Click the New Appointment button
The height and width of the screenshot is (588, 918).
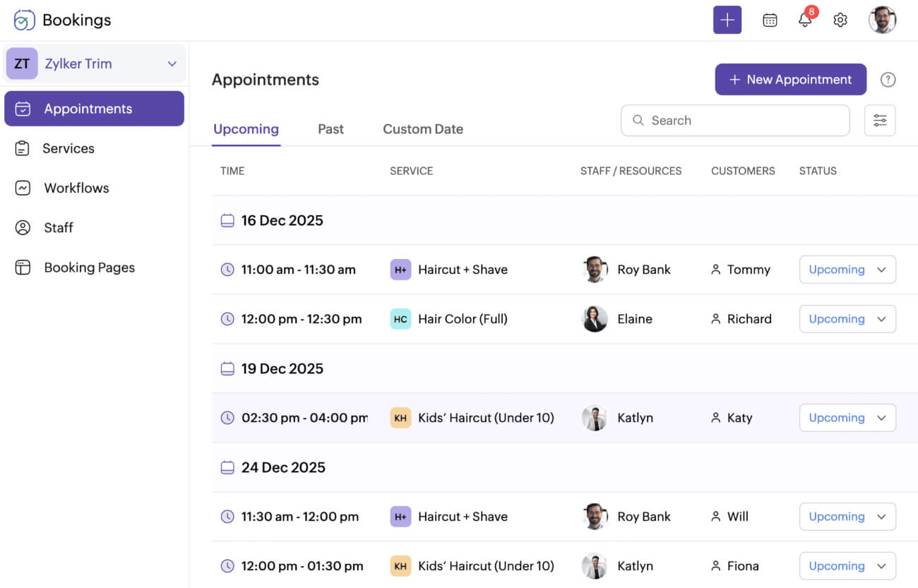pyautogui.click(x=790, y=79)
